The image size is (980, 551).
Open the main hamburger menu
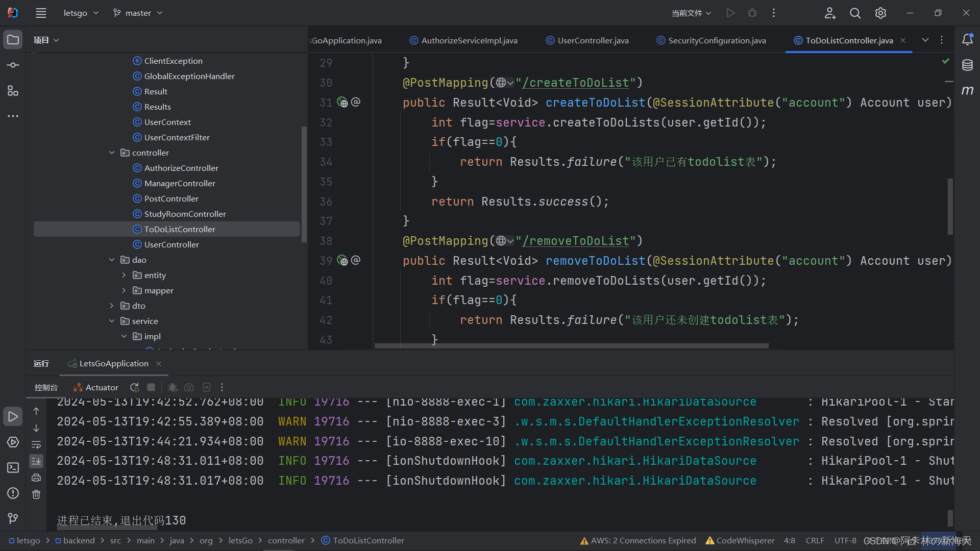pos(41,13)
